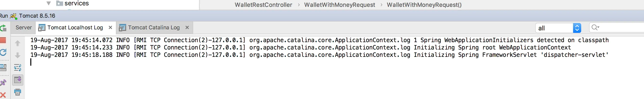Click the restore layout icon
The width and height of the screenshot is (644, 99).
[x=3, y=67]
